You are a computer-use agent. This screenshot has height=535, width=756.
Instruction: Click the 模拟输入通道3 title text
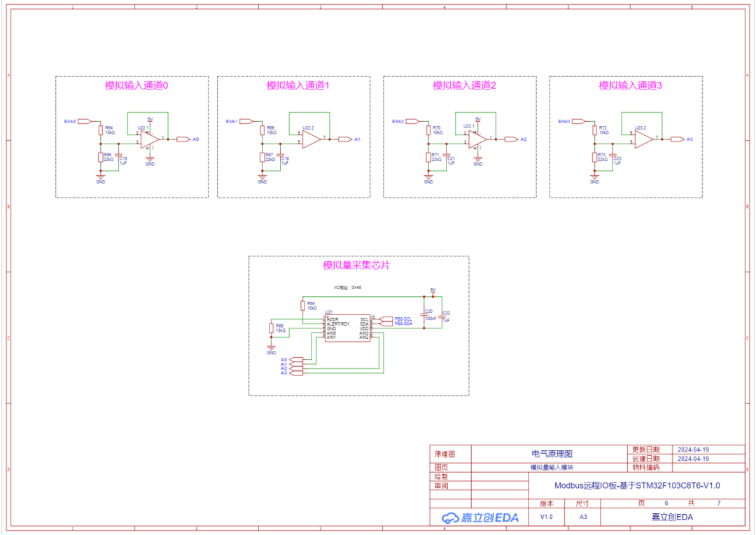click(x=631, y=86)
